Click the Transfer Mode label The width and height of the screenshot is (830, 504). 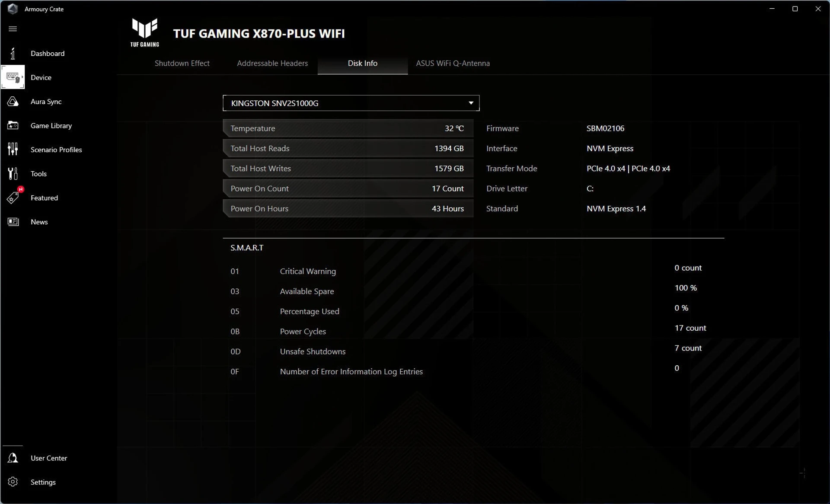(511, 169)
